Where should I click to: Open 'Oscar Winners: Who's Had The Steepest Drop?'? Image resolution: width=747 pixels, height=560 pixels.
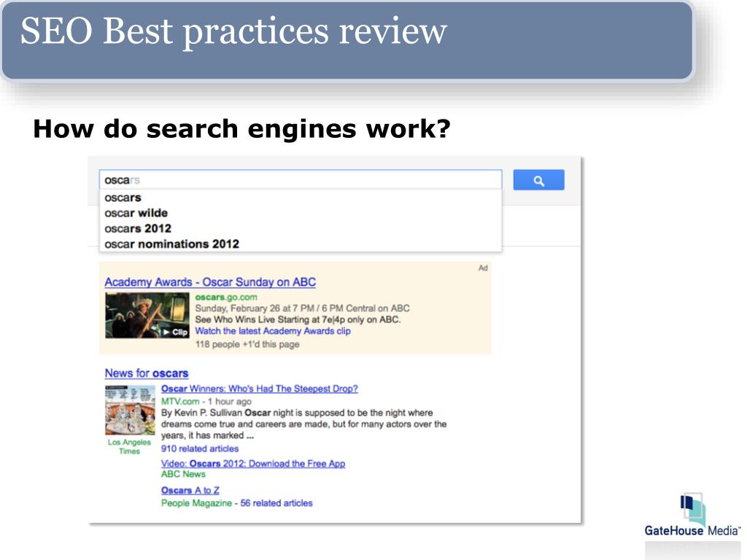(x=259, y=389)
